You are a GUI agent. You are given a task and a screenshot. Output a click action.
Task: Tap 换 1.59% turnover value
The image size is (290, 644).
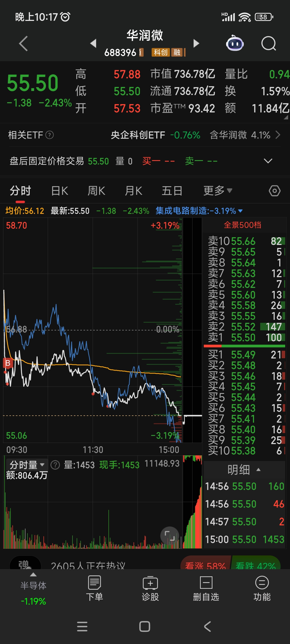257,91
